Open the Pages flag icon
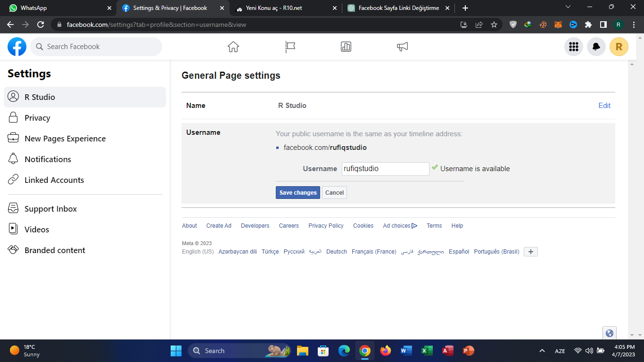The image size is (644, 362). coord(290,47)
